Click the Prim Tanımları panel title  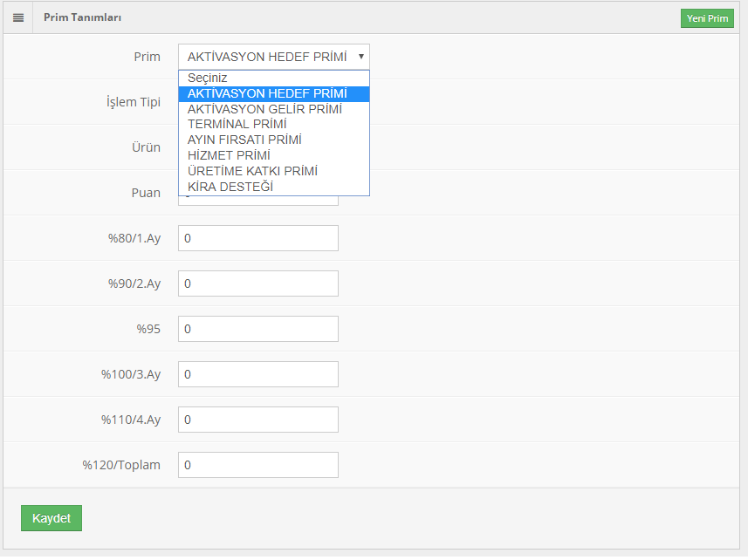coord(83,17)
